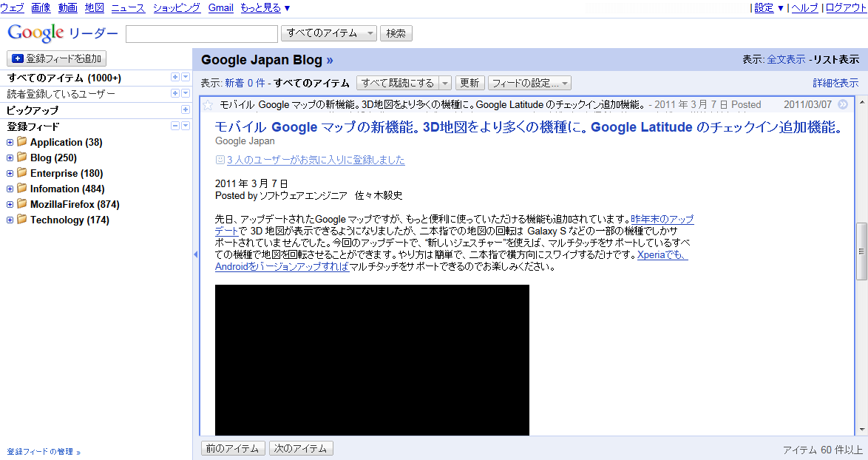Open the すべてのアイテム search scope dropdown

pyautogui.click(x=329, y=33)
